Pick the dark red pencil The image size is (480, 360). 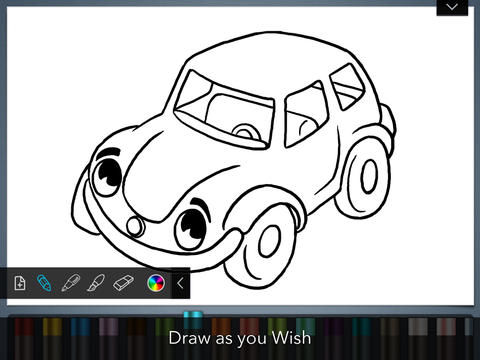tap(24, 338)
